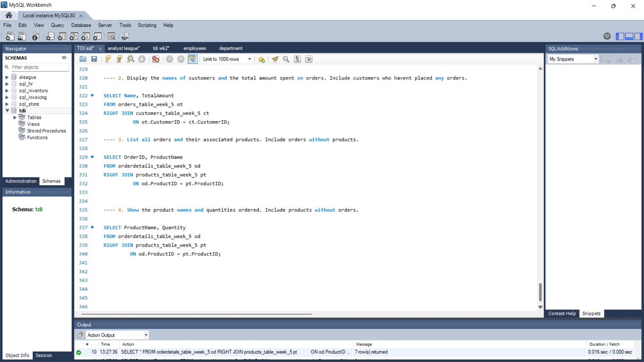Expand the sql_store schema
The width and height of the screenshot is (644, 362).
coord(7,104)
